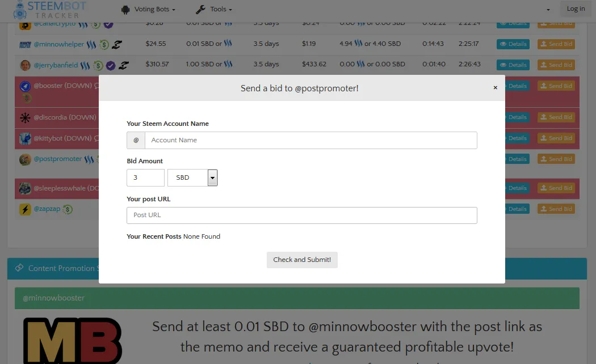This screenshot has width=596, height=364.
Task: Click the jerrybanfield profile avatar
Action: (25, 65)
